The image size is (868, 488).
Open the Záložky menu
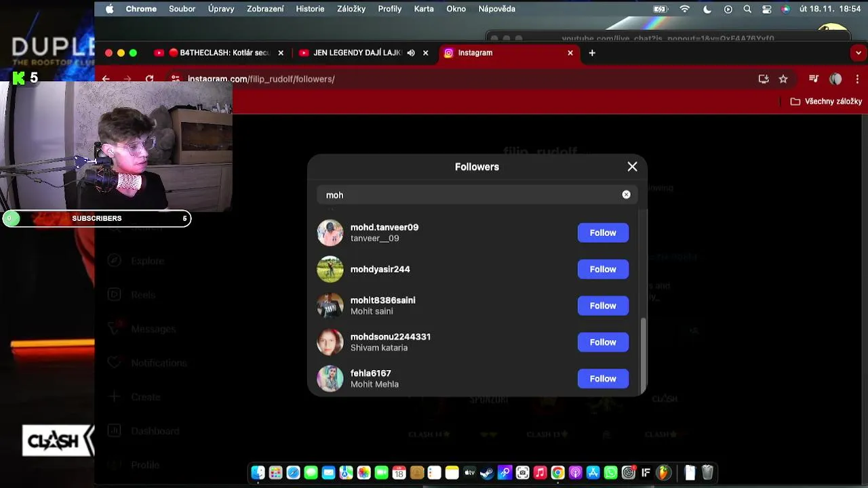(x=351, y=9)
